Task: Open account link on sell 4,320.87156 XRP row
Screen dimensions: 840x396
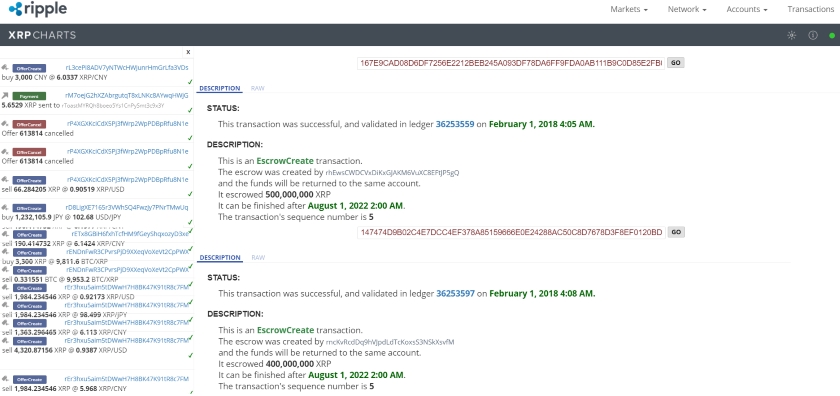Action: (x=127, y=340)
